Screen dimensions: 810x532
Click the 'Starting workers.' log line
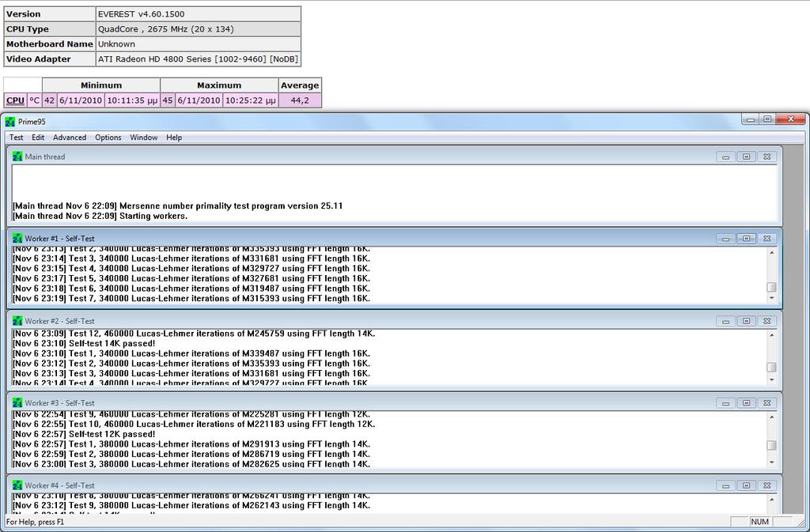pos(100,217)
